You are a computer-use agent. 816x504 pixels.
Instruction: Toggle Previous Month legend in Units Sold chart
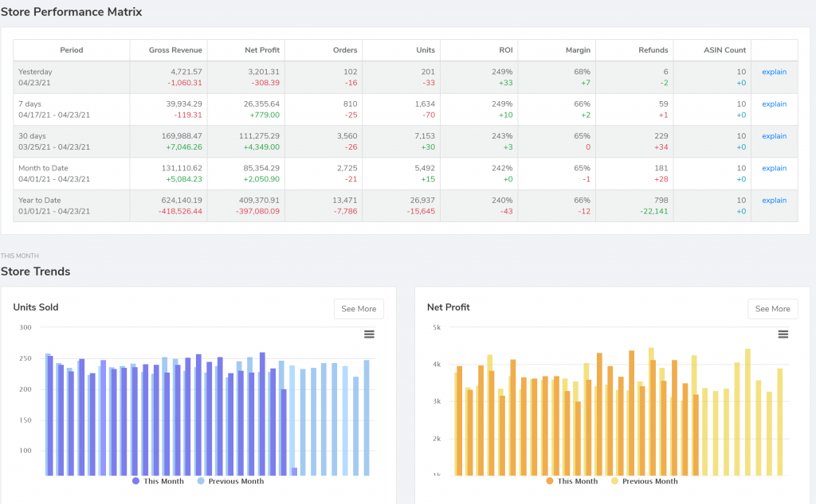coord(230,481)
